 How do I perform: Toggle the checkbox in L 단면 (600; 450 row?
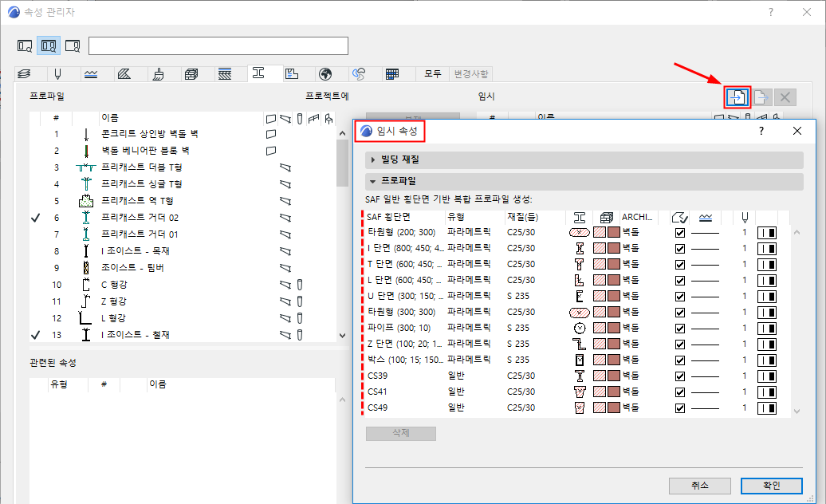[x=680, y=281]
